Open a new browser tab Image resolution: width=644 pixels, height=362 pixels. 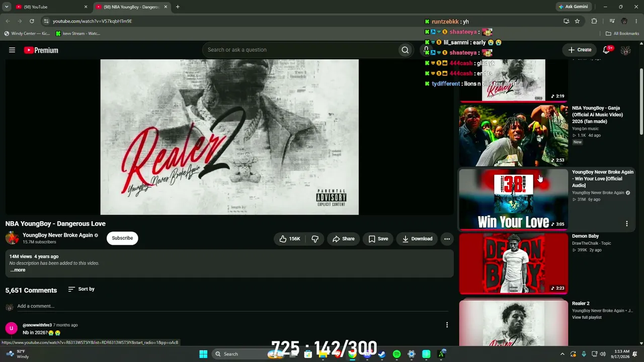(x=178, y=7)
